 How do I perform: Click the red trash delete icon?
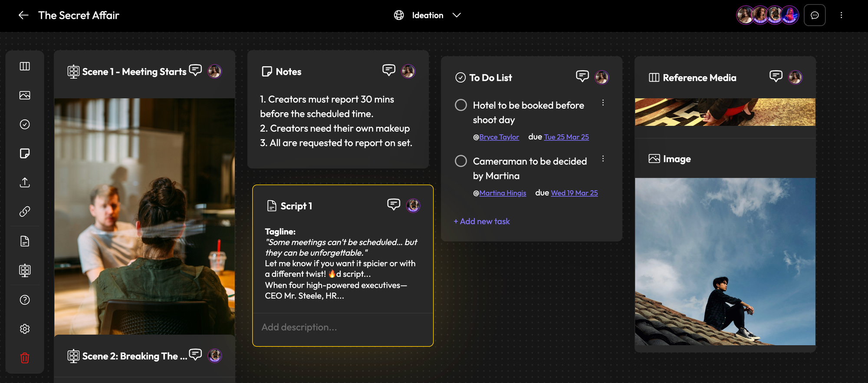click(25, 358)
